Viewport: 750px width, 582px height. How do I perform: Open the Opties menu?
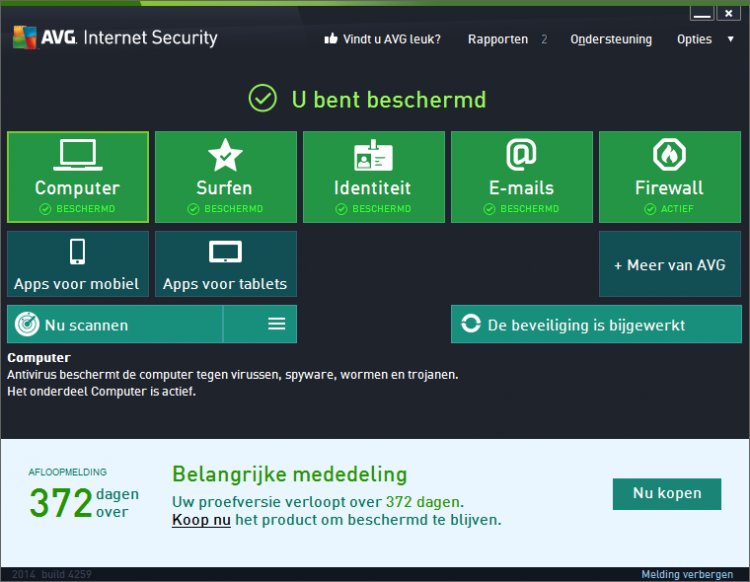(694, 39)
